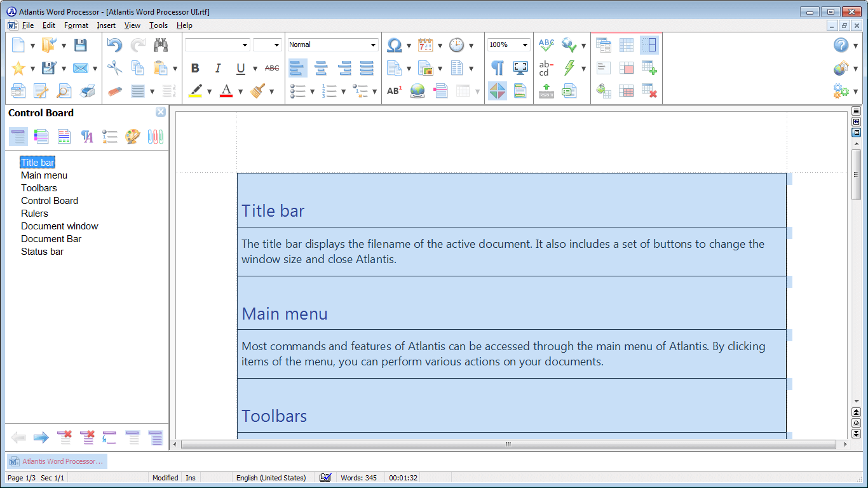This screenshot has width=868, height=488.
Task: Open the Format menu
Action: [76, 25]
